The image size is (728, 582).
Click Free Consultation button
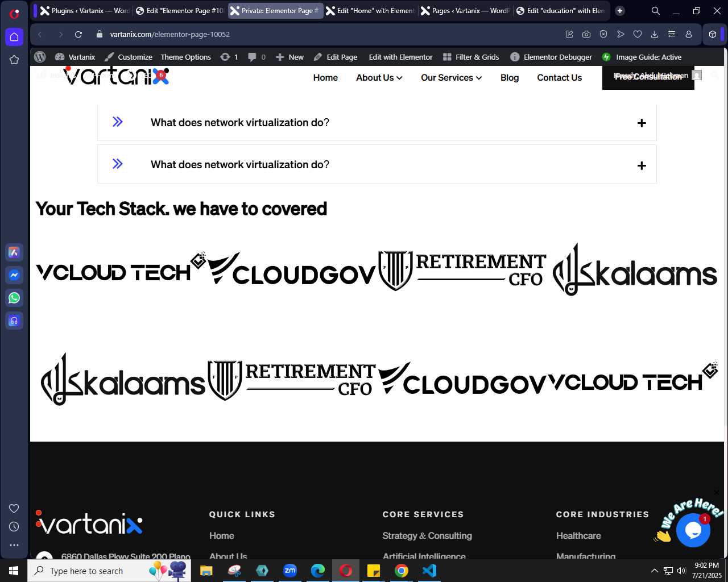(x=648, y=77)
